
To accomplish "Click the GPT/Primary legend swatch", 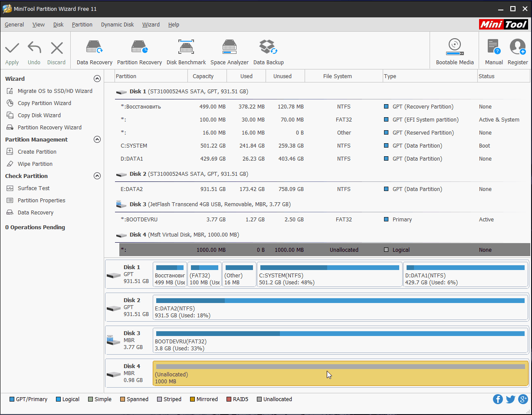I will point(12,399).
